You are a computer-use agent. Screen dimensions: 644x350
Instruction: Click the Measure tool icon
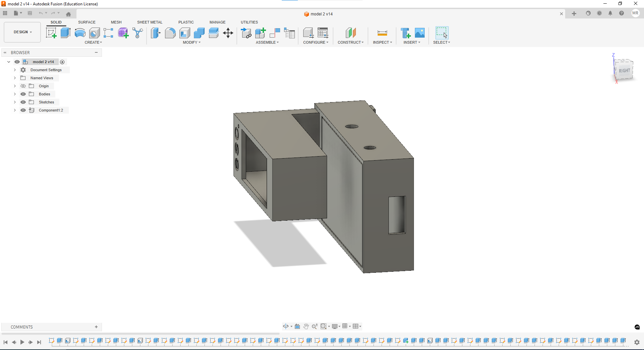click(382, 33)
